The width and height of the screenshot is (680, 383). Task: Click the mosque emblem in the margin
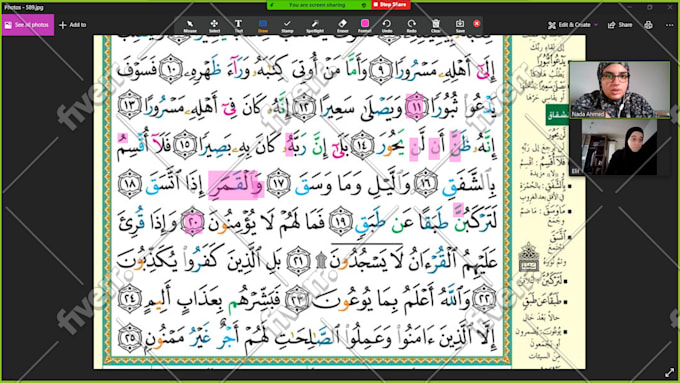[528, 257]
